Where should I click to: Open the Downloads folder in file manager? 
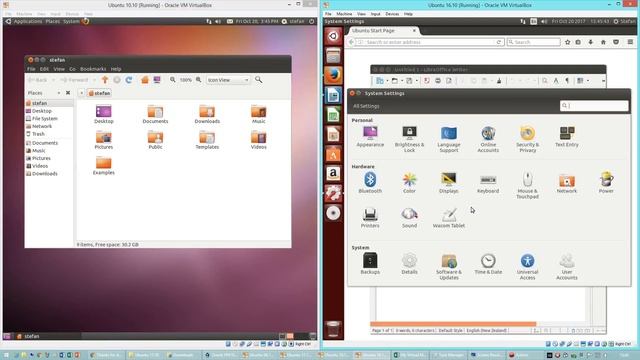[x=207, y=114]
